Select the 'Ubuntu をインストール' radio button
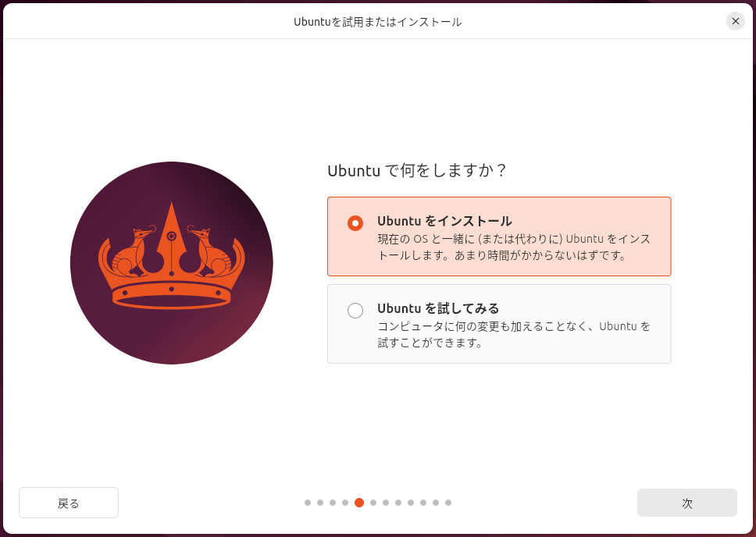Image resolution: width=756 pixels, height=537 pixels. 355,223
